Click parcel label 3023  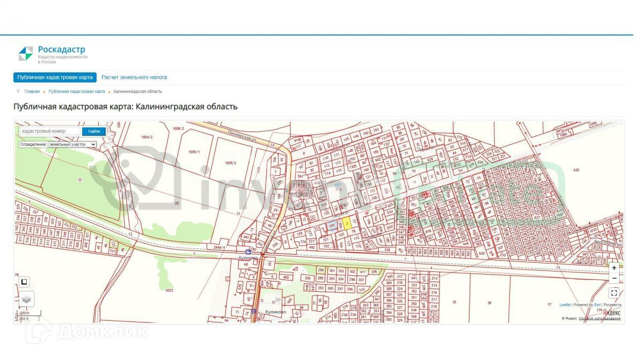pyautogui.click(x=169, y=290)
